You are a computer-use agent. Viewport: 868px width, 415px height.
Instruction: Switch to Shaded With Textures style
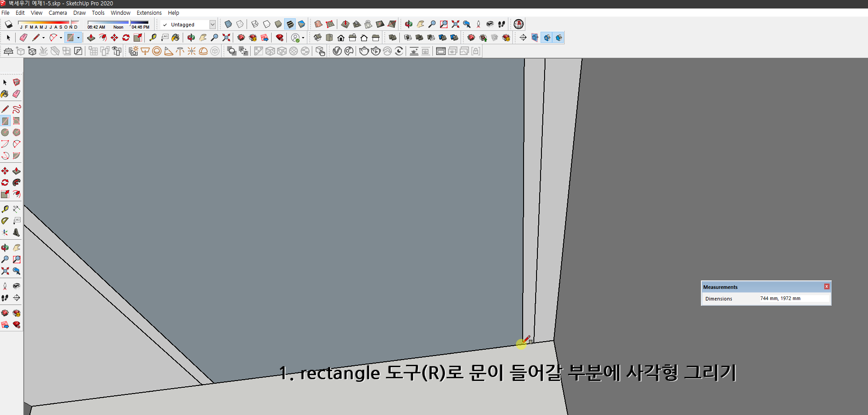tap(290, 24)
